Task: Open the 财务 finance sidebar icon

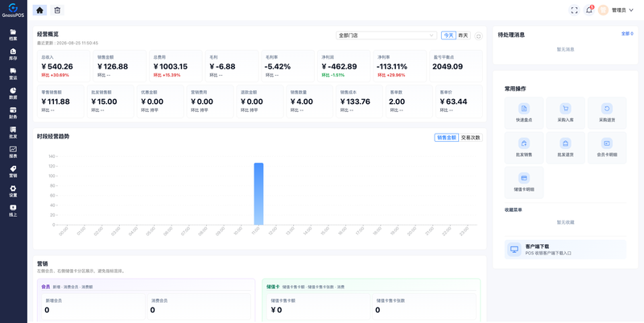Action: 13,113
